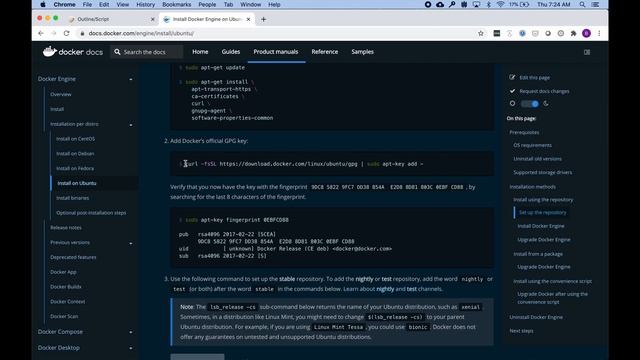
Task: Open Deprecated features sidebar link
Action: point(73,257)
